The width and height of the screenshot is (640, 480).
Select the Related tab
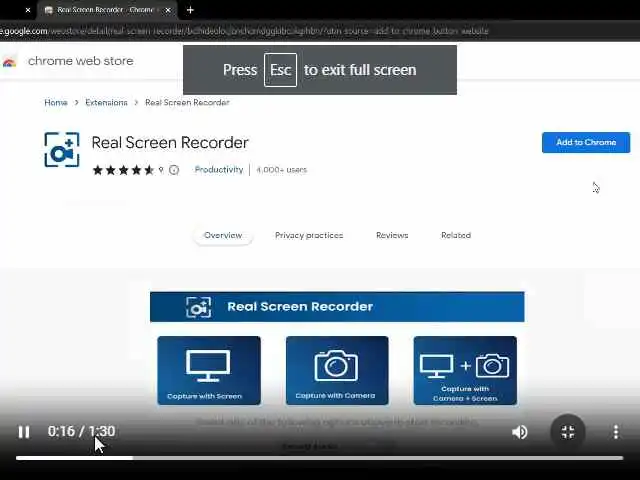coord(456,236)
